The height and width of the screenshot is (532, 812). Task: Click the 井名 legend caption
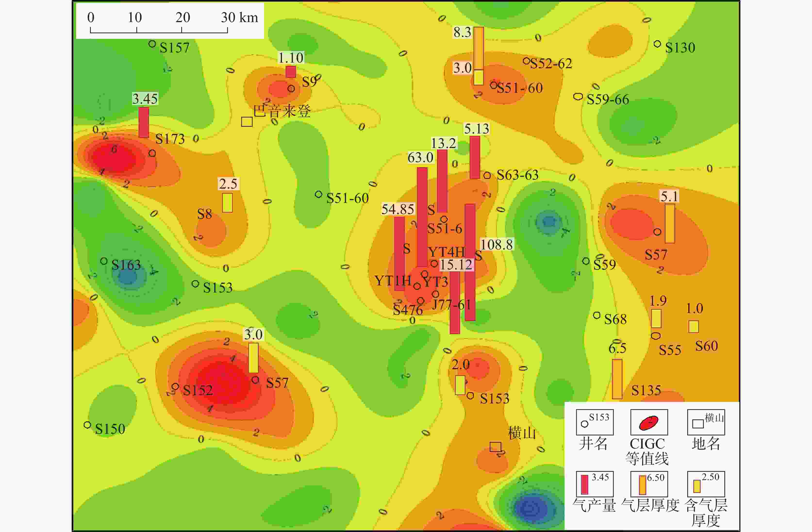pyautogui.click(x=593, y=444)
